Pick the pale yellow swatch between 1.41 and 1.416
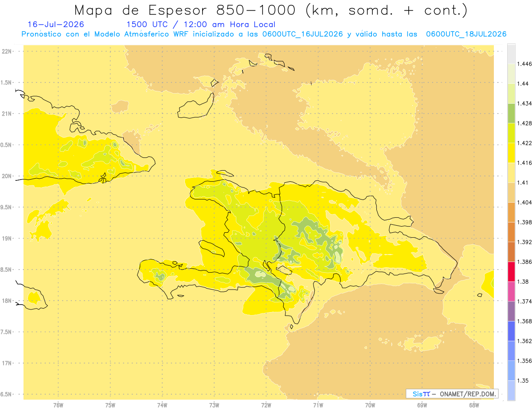Viewport: 532px width, 411px height. click(511, 172)
